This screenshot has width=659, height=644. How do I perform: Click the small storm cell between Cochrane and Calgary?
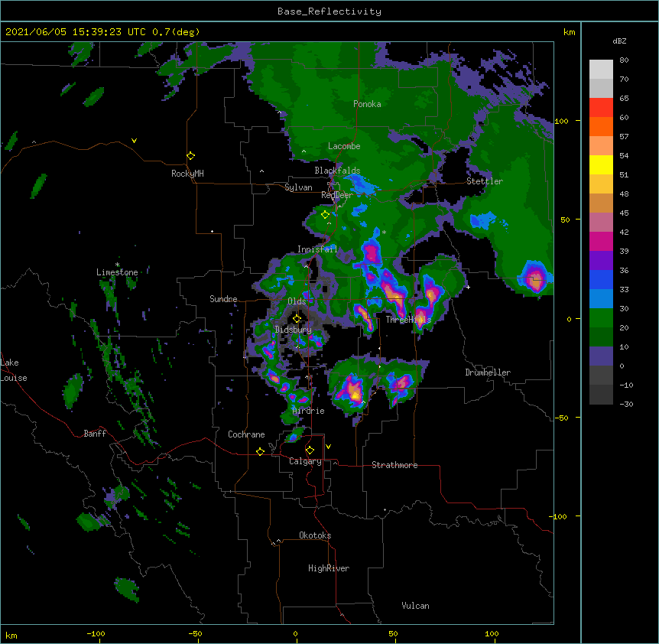[x=294, y=434]
